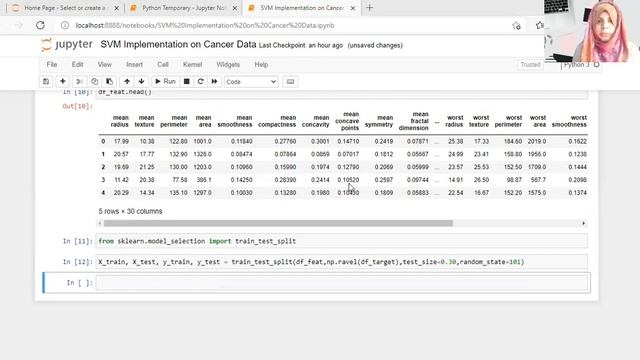View site information icon in address bar

65,25
